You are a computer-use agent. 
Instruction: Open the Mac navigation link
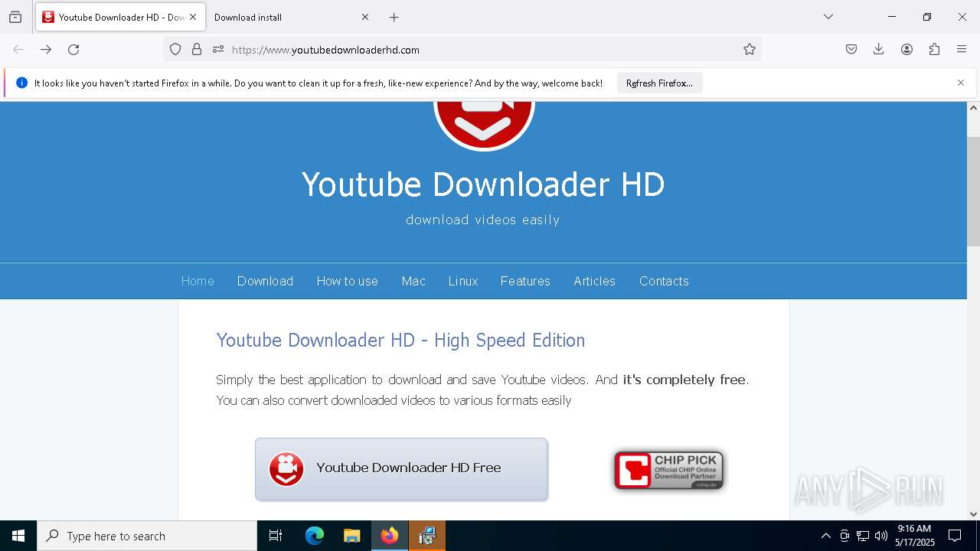(413, 281)
